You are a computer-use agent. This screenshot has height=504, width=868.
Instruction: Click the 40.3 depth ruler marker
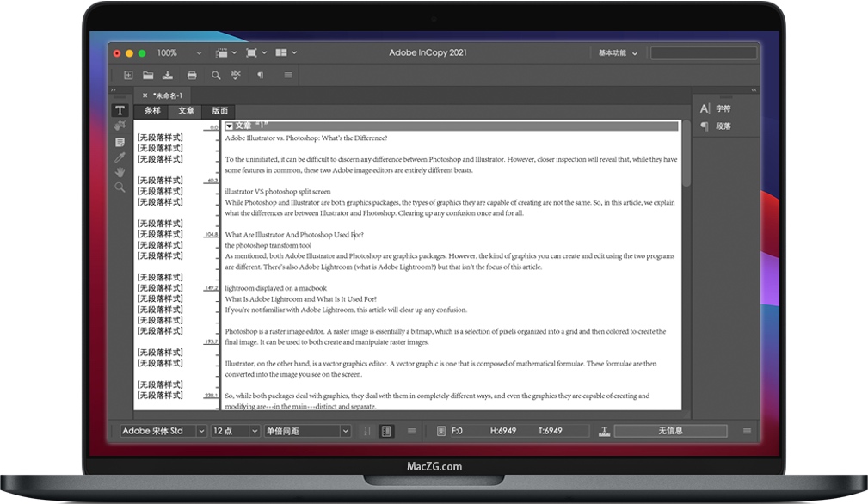[212, 181]
